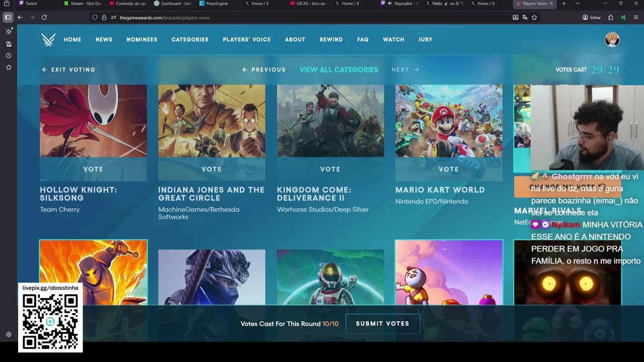Open the tracking protection shield icon

[x=95, y=18]
